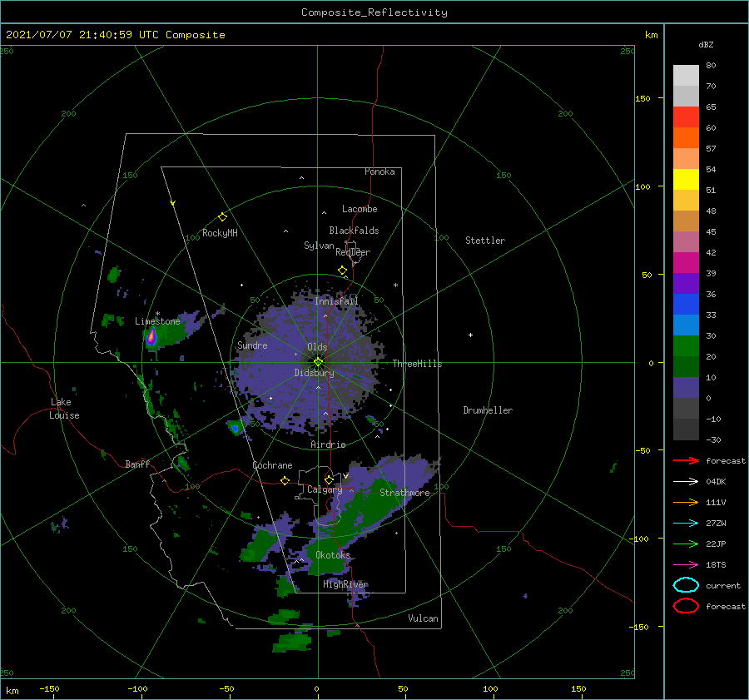The width and height of the screenshot is (749, 700).
Task: Click the Lacombe label
Action: pyautogui.click(x=360, y=209)
